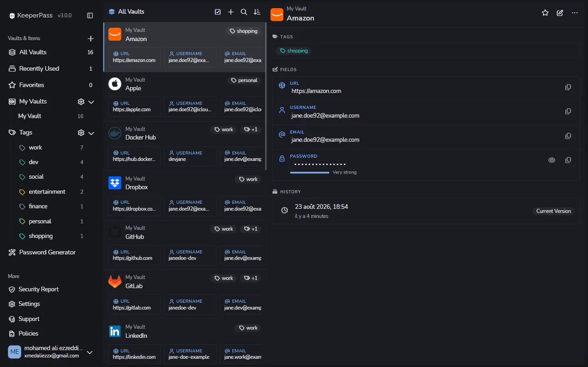Screen dimensions: 588x367
Task: Filter by the entertainment tag
Action: 51,192
